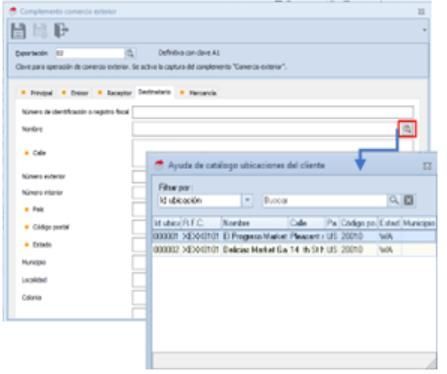
Task: Click the Estado column header
Action: point(389,223)
